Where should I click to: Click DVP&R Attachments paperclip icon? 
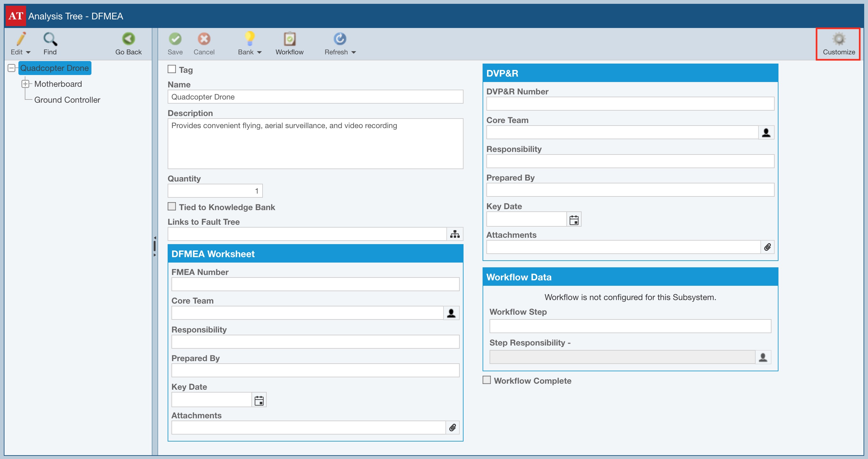[x=767, y=247]
